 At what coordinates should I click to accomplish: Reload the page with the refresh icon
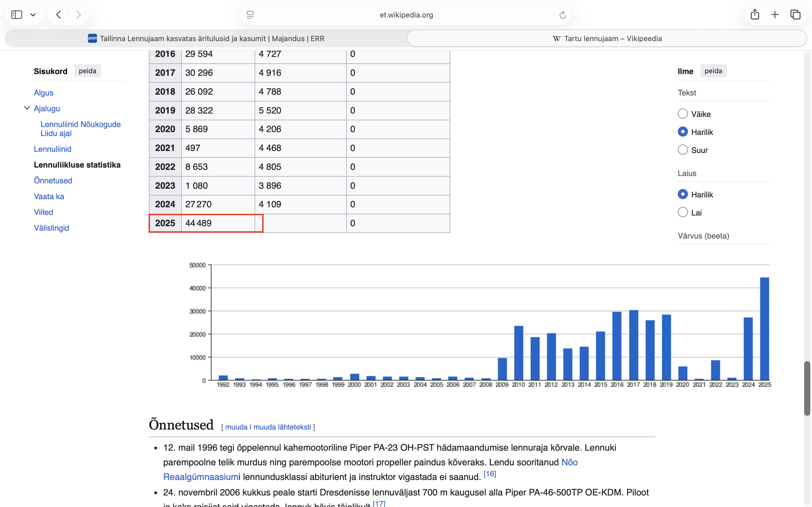click(x=562, y=15)
